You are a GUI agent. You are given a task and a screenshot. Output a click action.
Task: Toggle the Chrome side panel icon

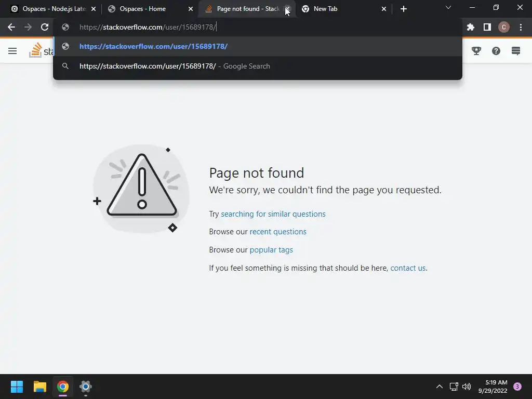[487, 27]
